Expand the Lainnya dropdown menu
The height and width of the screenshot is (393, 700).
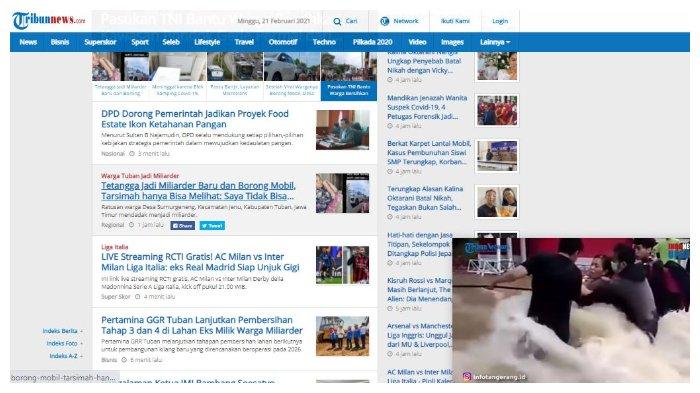(x=495, y=42)
